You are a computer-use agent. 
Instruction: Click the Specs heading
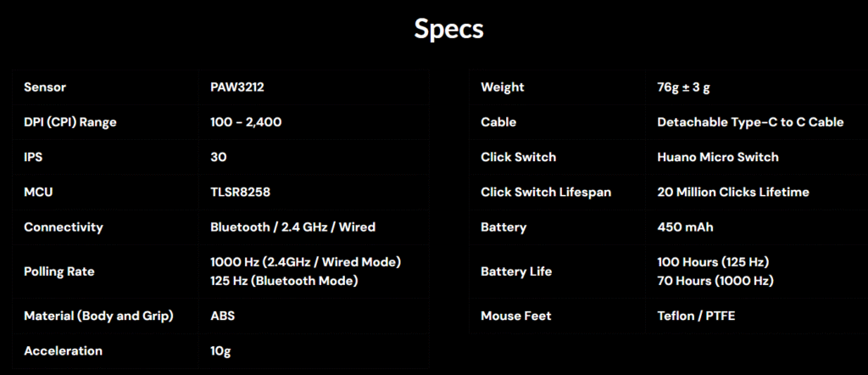coord(448,29)
